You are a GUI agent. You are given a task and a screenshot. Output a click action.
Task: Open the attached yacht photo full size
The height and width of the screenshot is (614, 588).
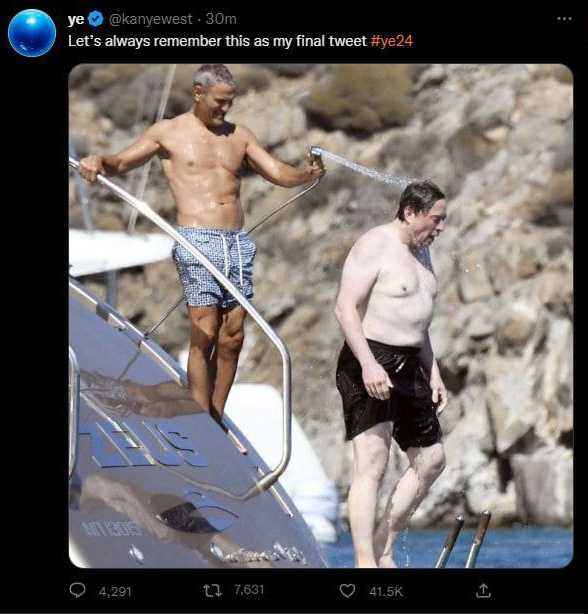click(x=321, y=316)
